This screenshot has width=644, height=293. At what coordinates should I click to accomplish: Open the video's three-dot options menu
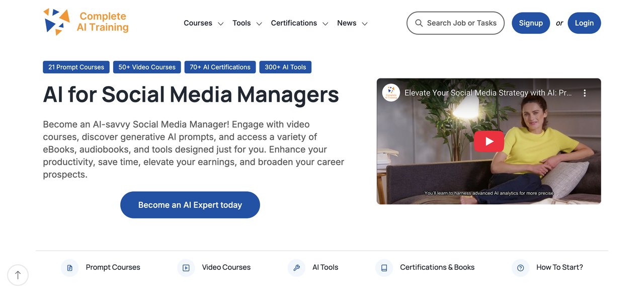584,93
